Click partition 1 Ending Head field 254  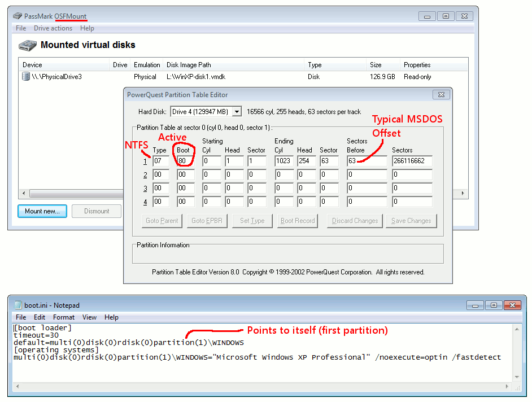pos(307,161)
